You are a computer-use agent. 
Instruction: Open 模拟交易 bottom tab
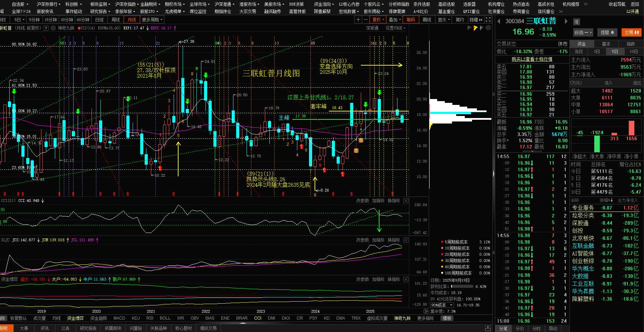(208, 328)
